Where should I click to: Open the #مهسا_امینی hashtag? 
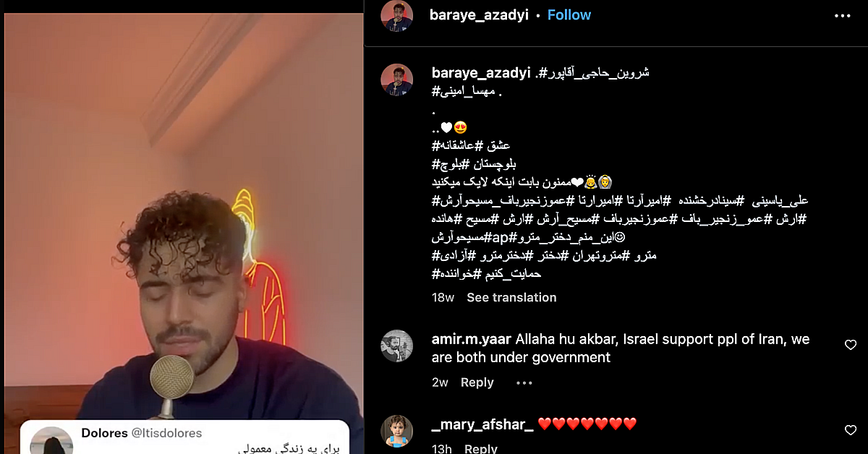[463, 92]
